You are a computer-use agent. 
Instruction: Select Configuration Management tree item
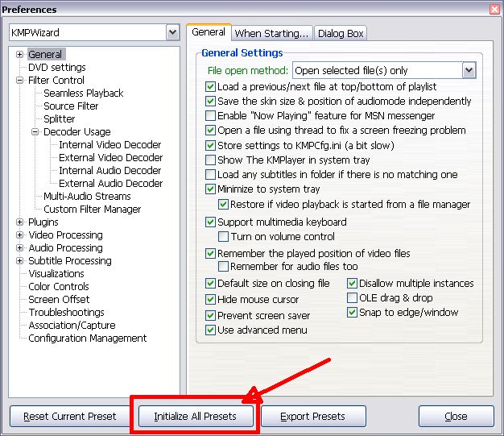tap(88, 338)
